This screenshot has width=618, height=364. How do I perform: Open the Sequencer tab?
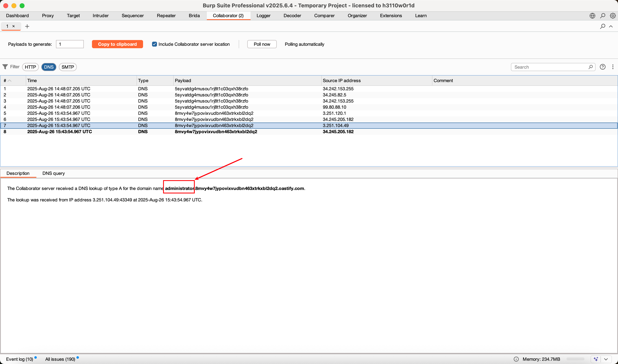click(x=133, y=16)
